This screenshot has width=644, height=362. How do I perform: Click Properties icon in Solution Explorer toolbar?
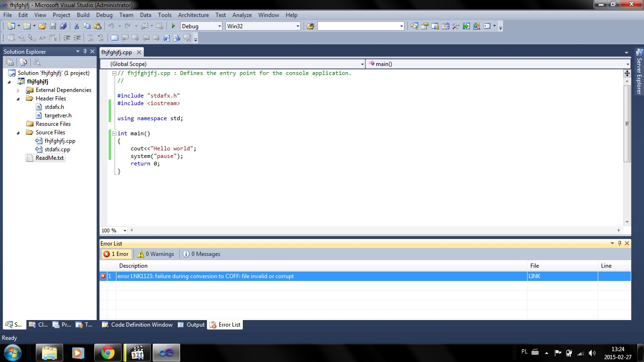(x=9, y=62)
